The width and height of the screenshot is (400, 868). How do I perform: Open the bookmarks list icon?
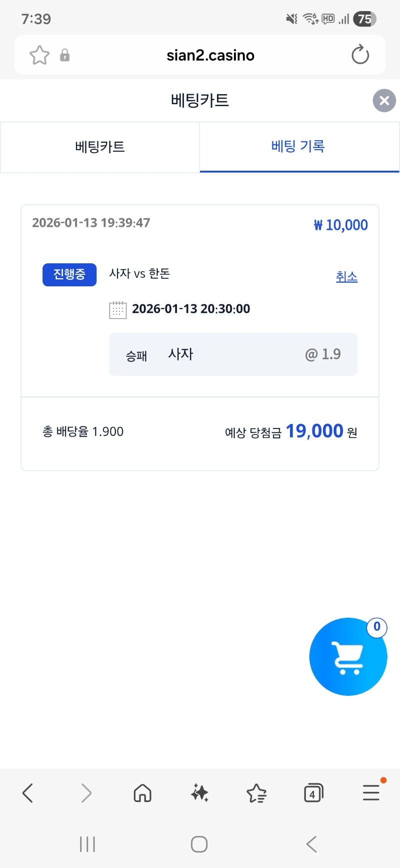click(256, 793)
